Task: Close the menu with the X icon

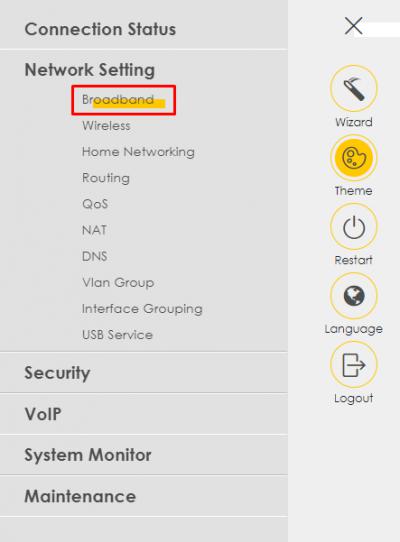Action: [x=353, y=26]
